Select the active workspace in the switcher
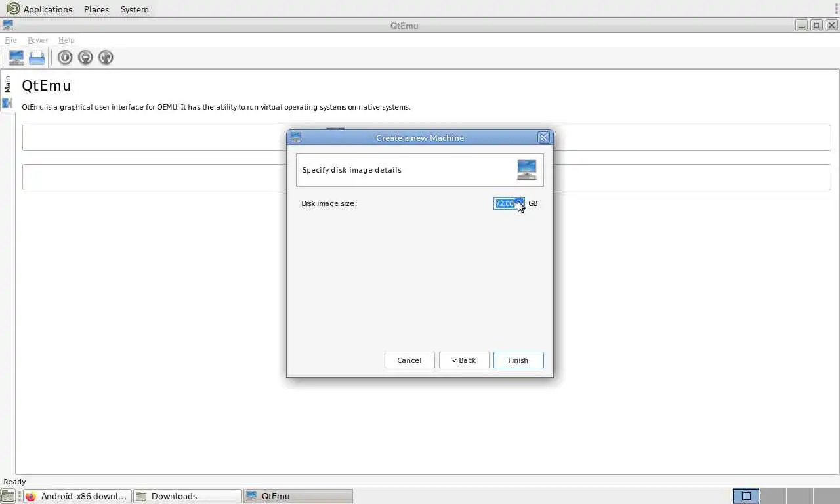This screenshot has width=840, height=504. click(x=746, y=496)
